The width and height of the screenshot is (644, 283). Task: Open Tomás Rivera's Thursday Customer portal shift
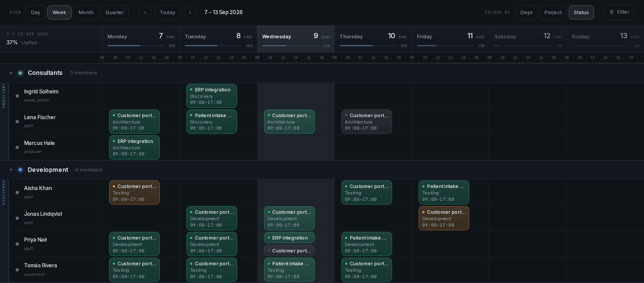click(x=366, y=270)
